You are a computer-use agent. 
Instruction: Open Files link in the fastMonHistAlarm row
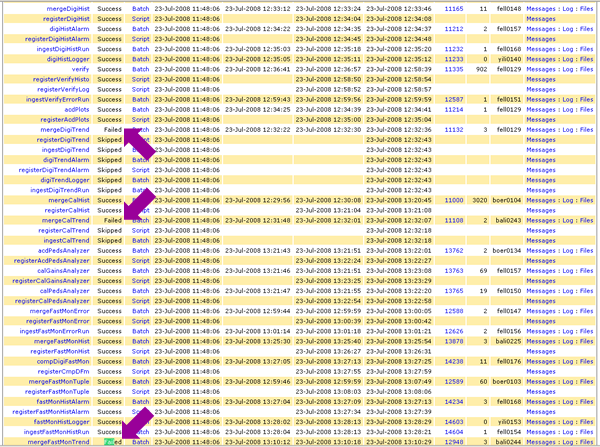tap(586, 402)
